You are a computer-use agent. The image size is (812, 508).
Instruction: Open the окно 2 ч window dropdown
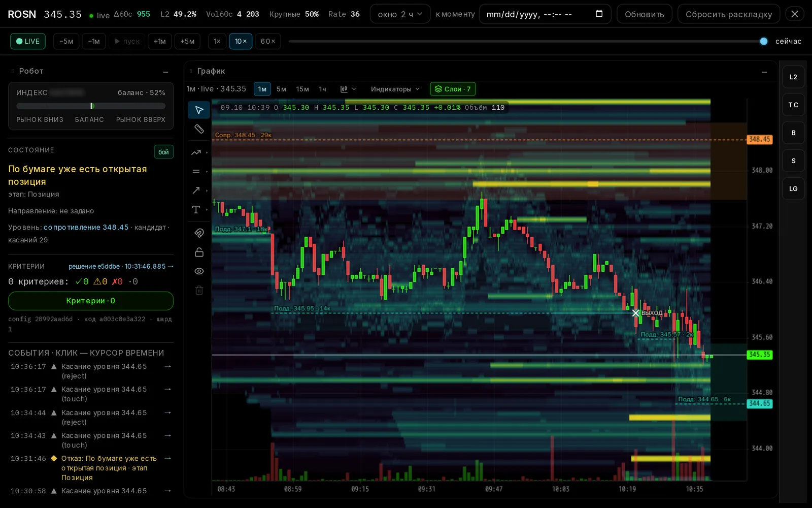click(x=400, y=14)
